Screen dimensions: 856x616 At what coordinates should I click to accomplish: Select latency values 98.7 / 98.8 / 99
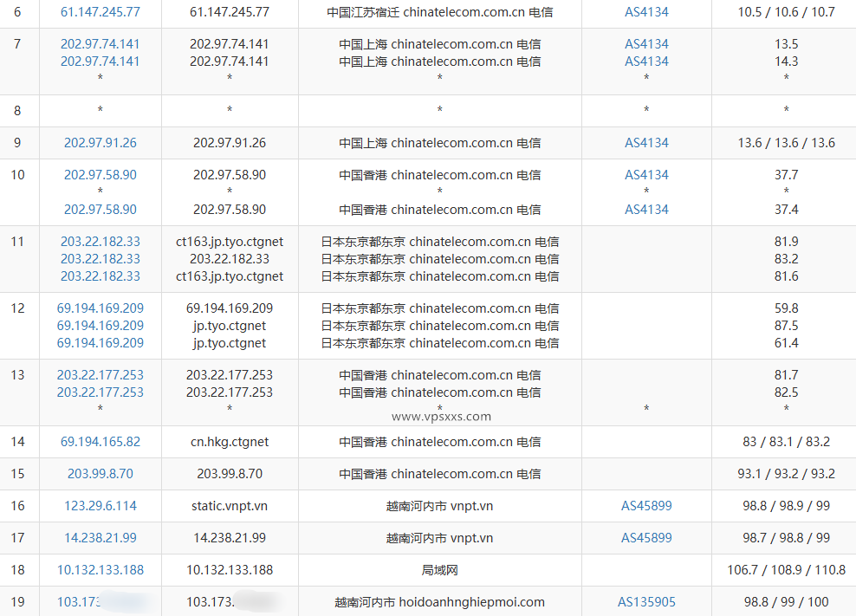(786, 538)
